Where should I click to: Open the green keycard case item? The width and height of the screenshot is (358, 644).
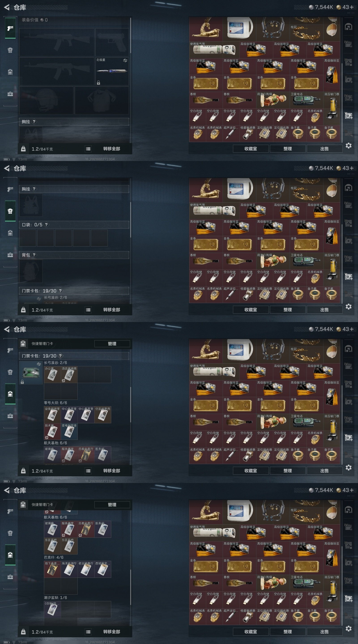(x=31, y=373)
